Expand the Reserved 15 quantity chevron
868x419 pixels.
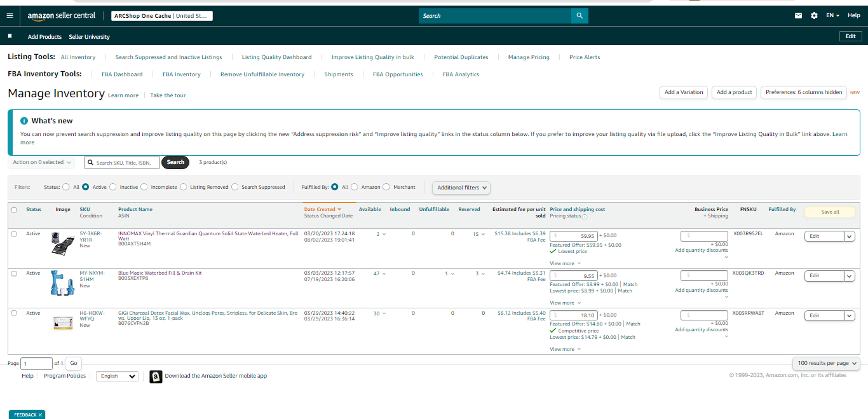[483, 235]
